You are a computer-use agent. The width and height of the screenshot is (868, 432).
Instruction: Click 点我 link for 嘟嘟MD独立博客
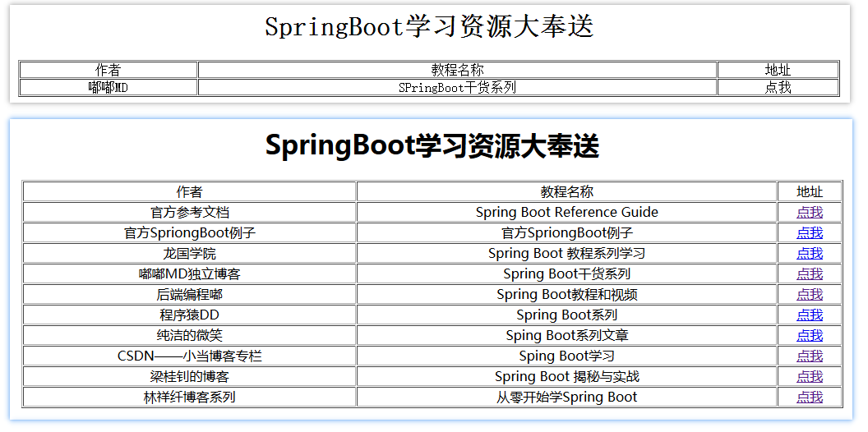pos(810,273)
